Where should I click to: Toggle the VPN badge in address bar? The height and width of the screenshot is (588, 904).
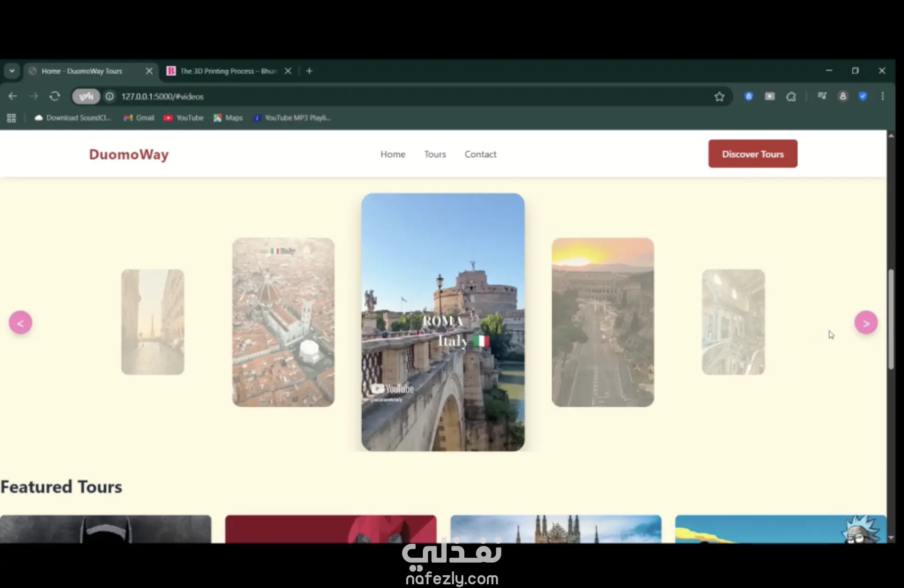click(86, 97)
